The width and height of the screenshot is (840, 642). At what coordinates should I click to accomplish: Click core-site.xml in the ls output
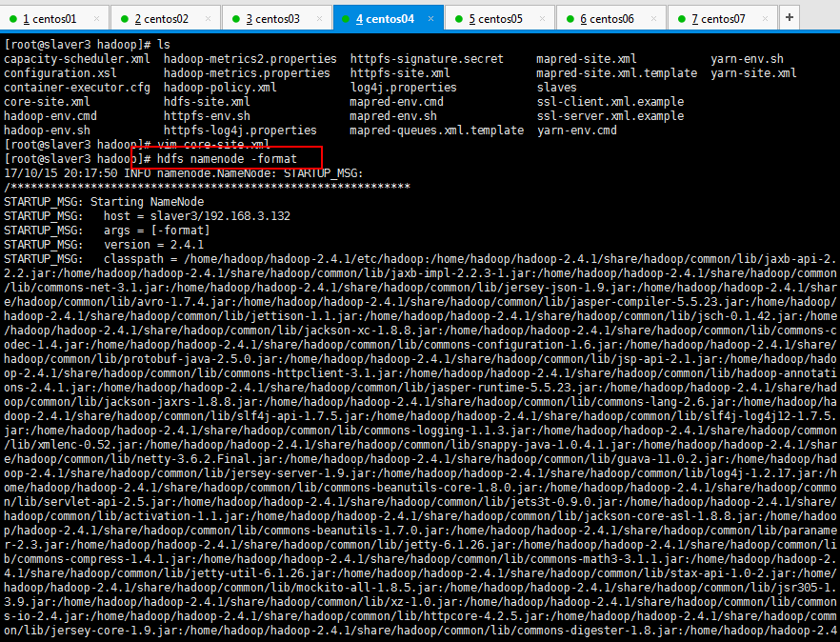tap(48, 102)
